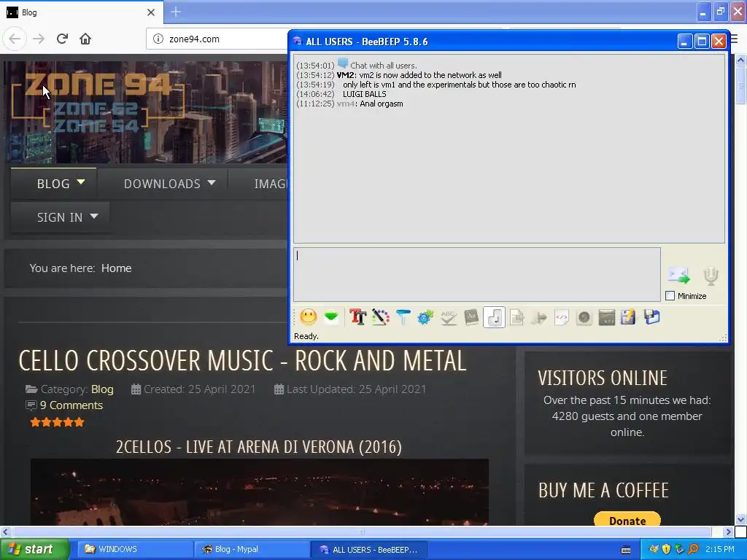Viewport: 747px width, 560px height.
Task: Click the browser forward arrow
Action: [39, 39]
